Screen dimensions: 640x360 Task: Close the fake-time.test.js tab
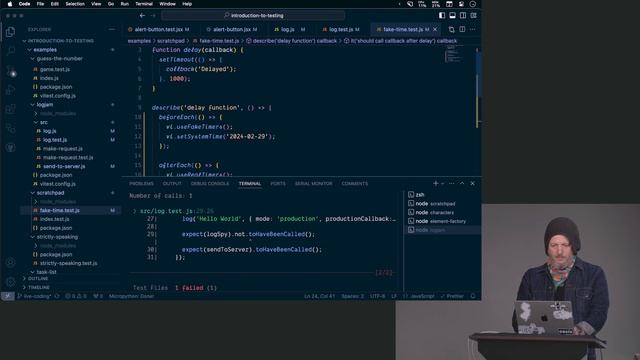[x=435, y=29]
